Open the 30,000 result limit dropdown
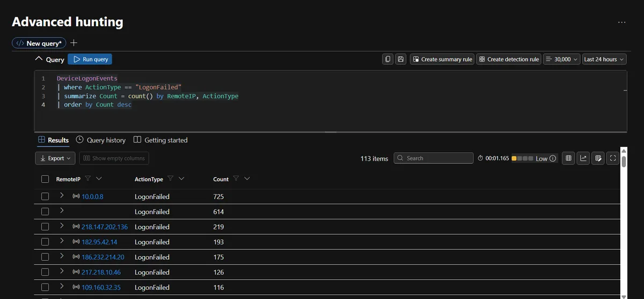The height and width of the screenshot is (299, 644). click(x=561, y=59)
